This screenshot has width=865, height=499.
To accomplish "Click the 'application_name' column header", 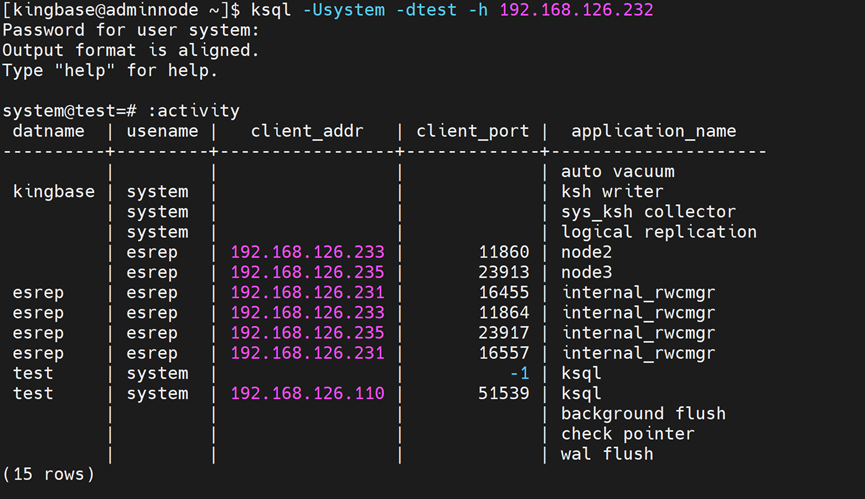I will tap(654, 131).
